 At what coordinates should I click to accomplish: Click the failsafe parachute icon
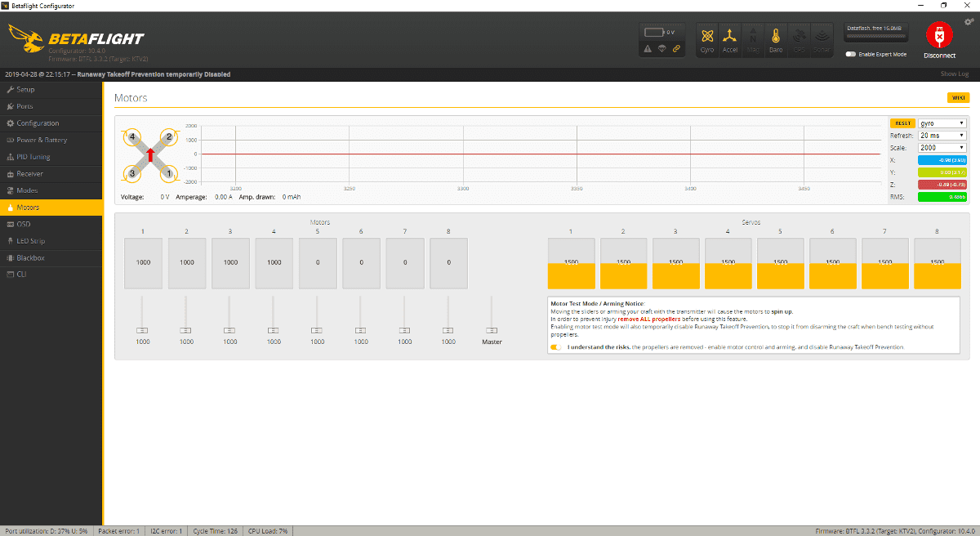point(661,49)
